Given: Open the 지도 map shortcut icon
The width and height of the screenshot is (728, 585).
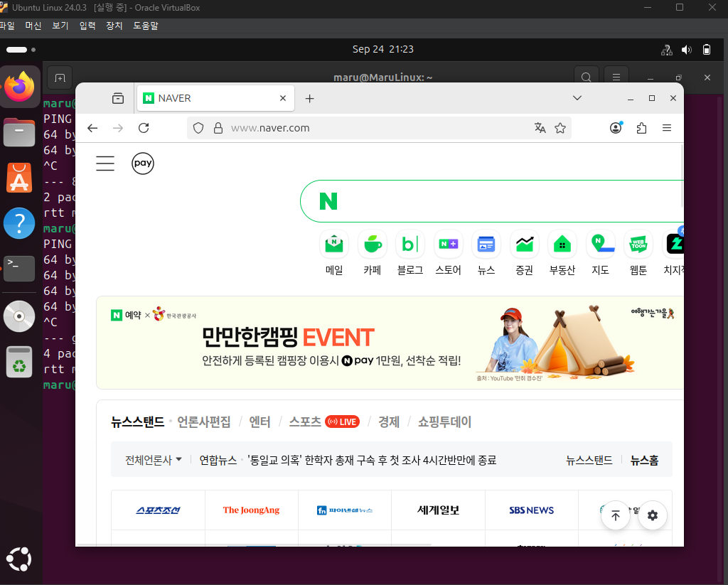Looking at the screenshot, I should point(600,244).
